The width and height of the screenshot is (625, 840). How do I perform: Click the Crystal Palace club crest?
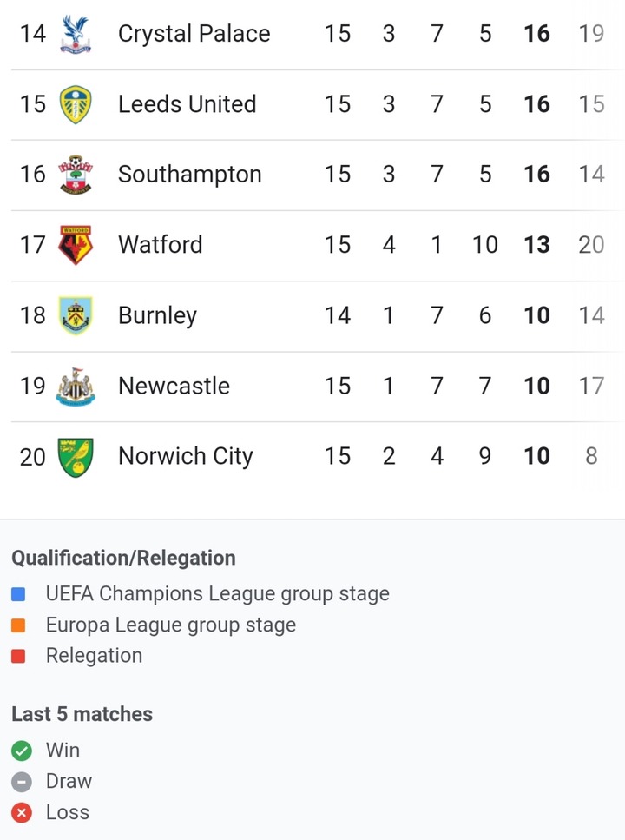click(76, 34)
